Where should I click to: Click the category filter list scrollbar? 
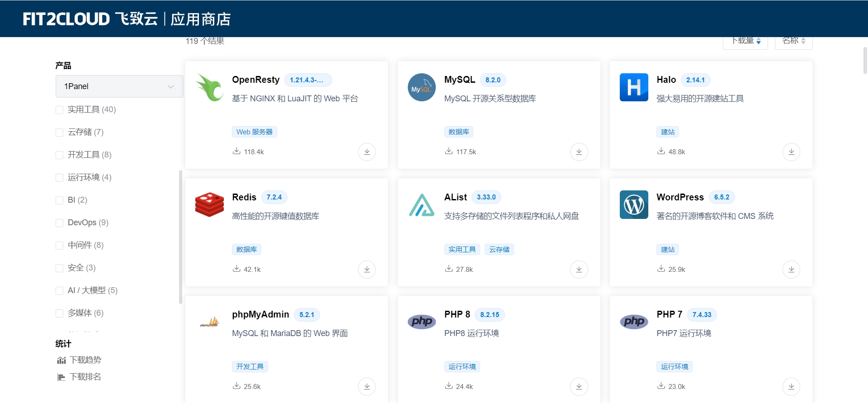181,237
